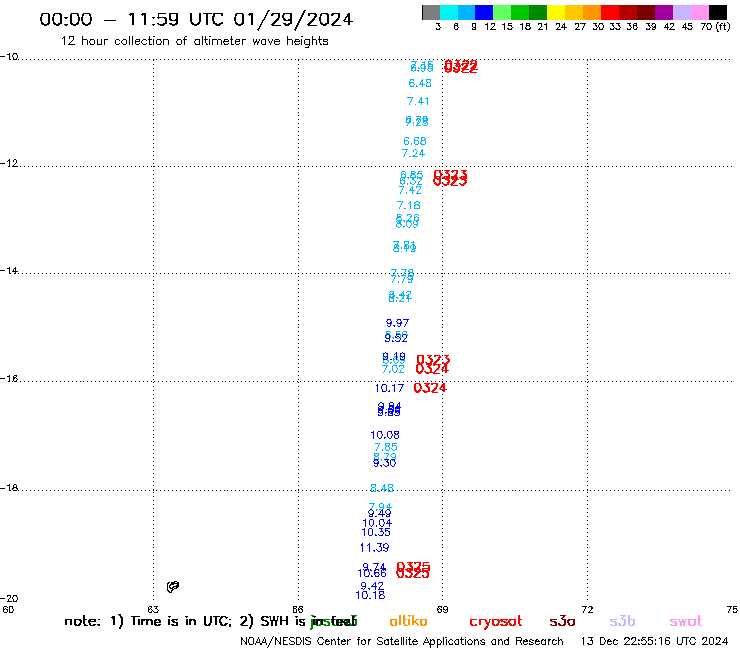Pick the bright red legend swatch before 33
The height and width of the screenshot is (650, 740).
pyautogui.click(x=610, y=12)
